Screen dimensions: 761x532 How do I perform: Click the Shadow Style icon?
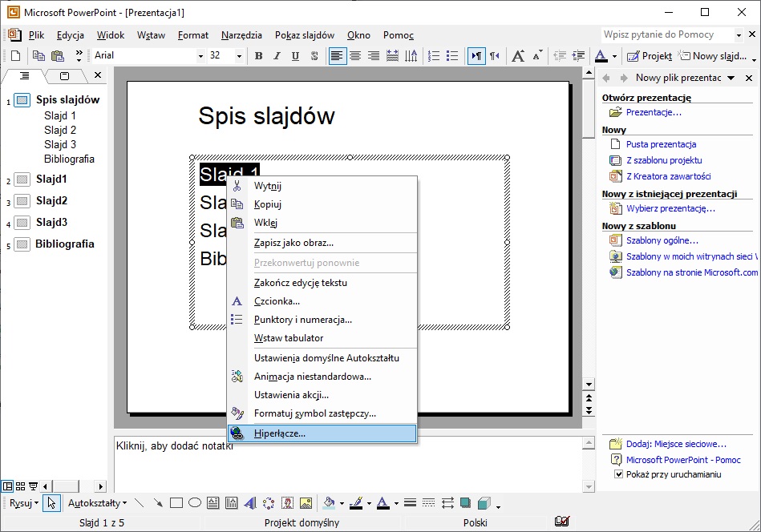[x=465, y=503]
